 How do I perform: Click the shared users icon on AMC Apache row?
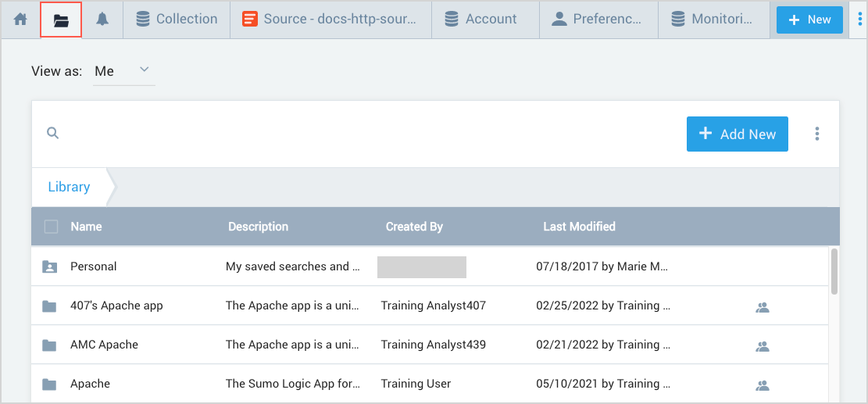click(x=763, y=346)
